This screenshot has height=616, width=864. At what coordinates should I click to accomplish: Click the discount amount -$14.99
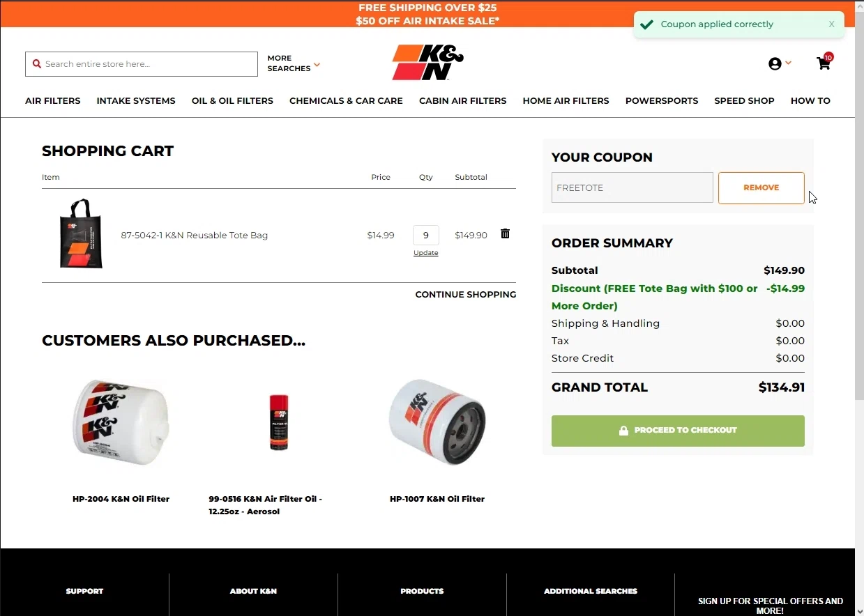(786, 288)
